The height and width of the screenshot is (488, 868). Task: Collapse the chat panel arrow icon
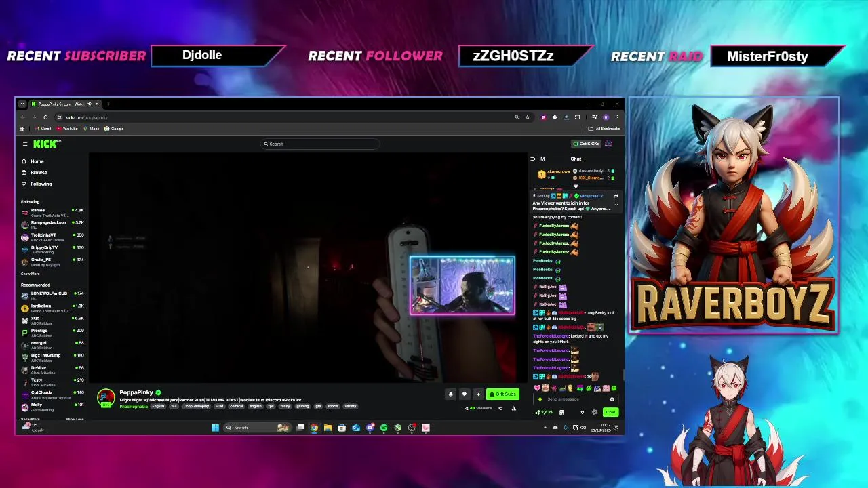(533, 159)
